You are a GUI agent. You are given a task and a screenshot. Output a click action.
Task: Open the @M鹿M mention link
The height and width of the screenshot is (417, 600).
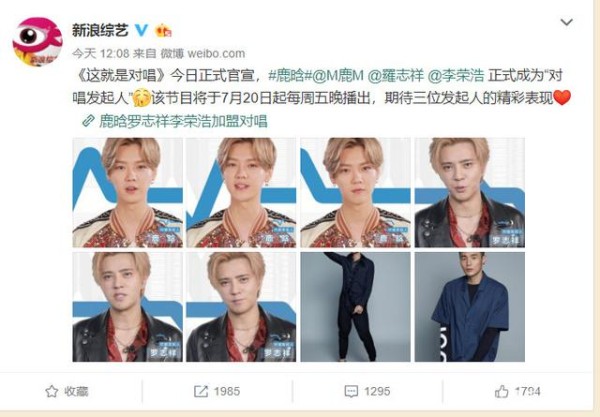tap(338, 76)
